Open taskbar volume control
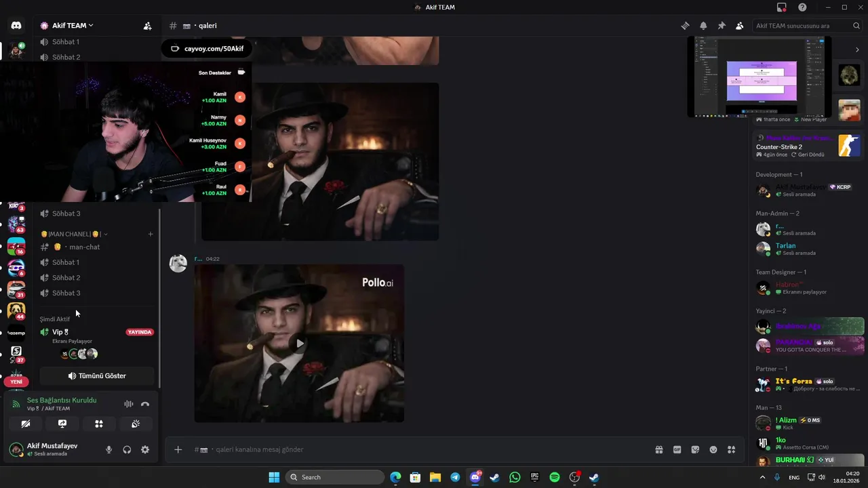 (x=822, y=477)
